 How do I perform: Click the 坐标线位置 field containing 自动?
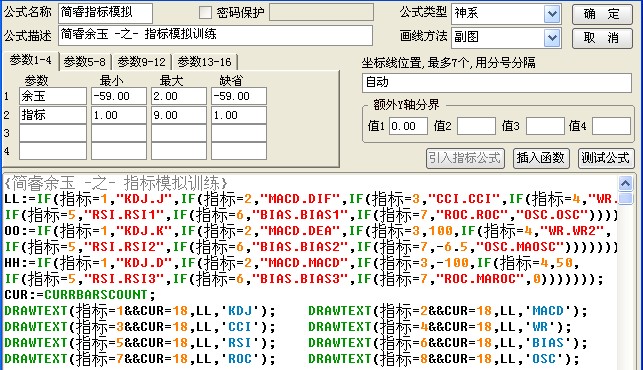pos(497,83)
